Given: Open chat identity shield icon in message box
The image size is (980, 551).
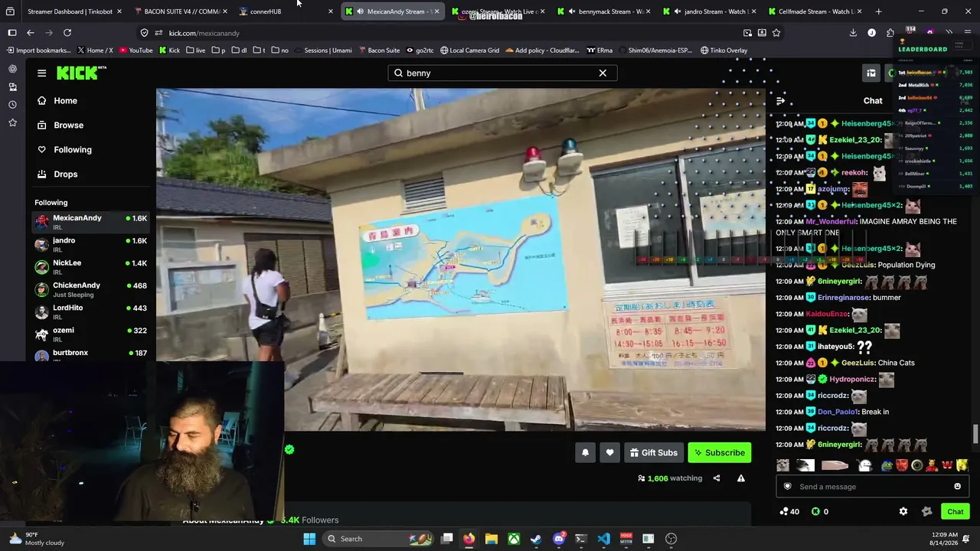Looking at the screenshot, I should (787, 487).
